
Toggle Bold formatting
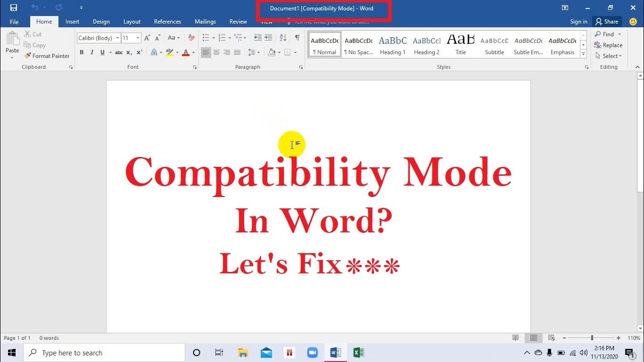click(x=82, y=52)
